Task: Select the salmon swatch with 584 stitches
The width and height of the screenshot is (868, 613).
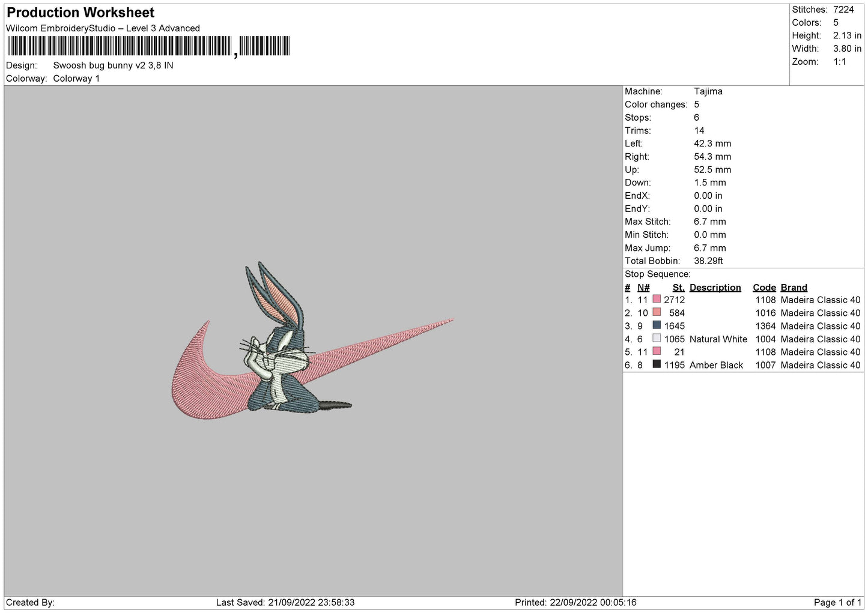Action: pyautogui.click(x=657, y=312)
